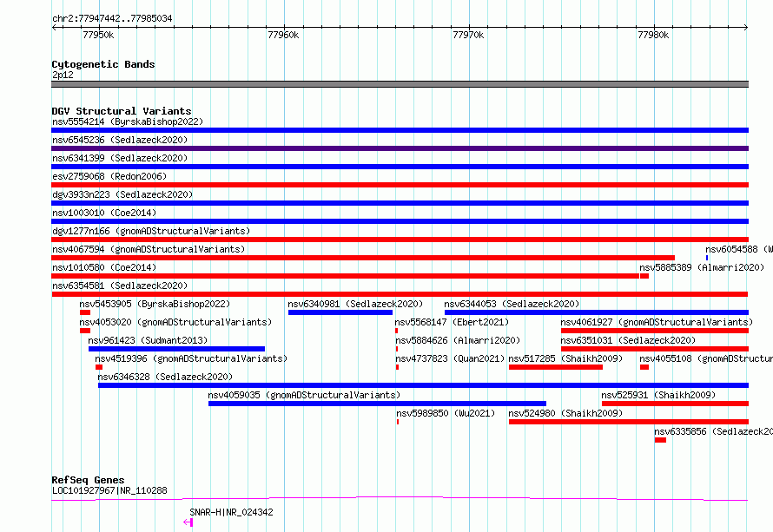Image resolution: width=773 pixels, height=532 pixels.
Task: Open dgv3933n223 (Sedlazeck2020) variant label
Action: point(122,194)
